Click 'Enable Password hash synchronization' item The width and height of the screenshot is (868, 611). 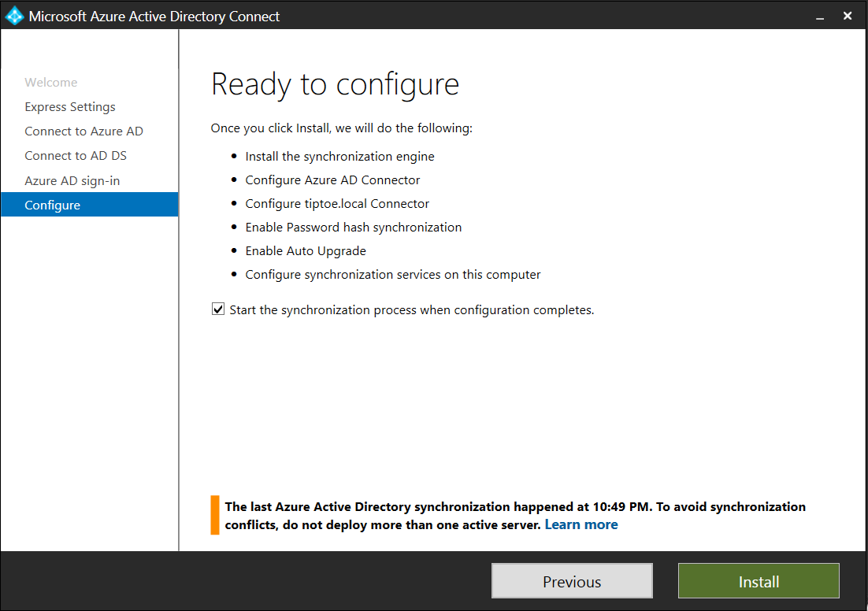pyautogui.click(x=354, y=228)
